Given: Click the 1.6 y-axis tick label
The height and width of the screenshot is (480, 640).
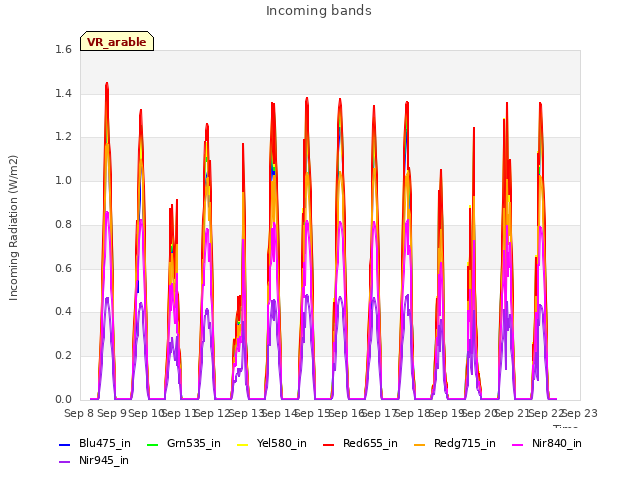Looking at the screenshot, I should pyautogui.click(x=63, y=49).
